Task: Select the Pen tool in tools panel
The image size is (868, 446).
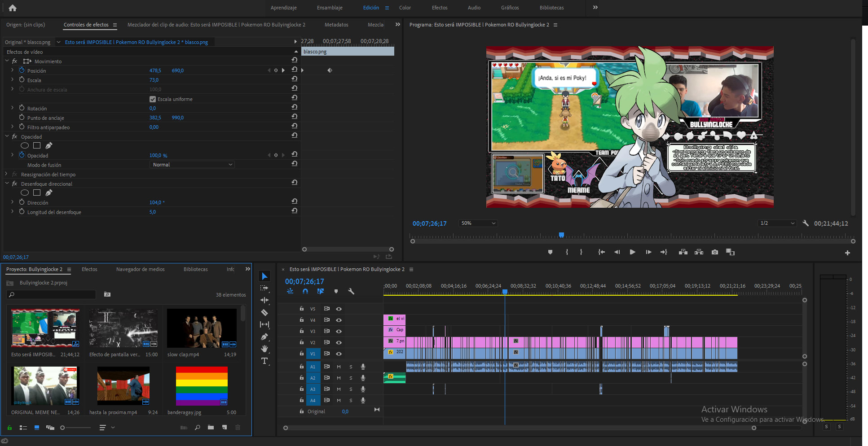Action: click(x=264, y=337)
